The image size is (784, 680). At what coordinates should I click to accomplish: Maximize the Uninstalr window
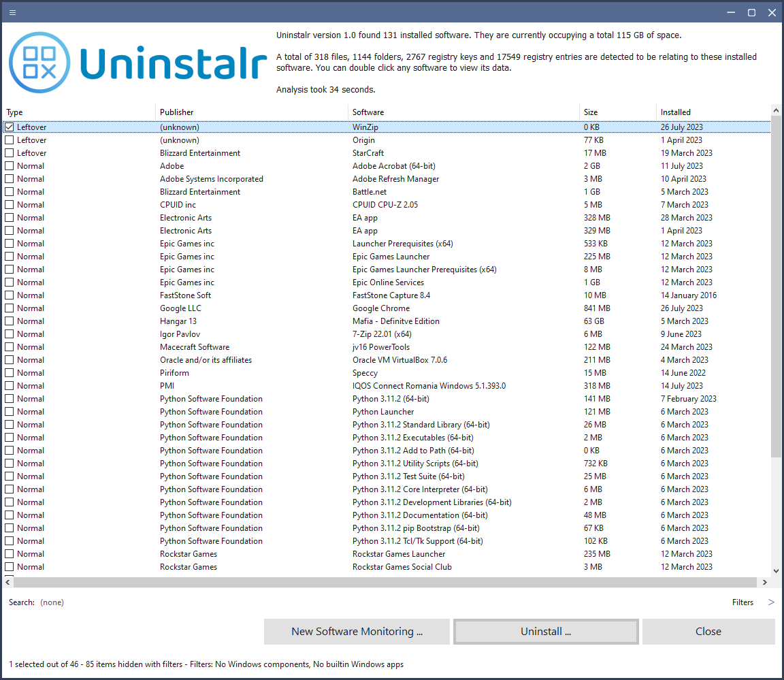point(751,12)
